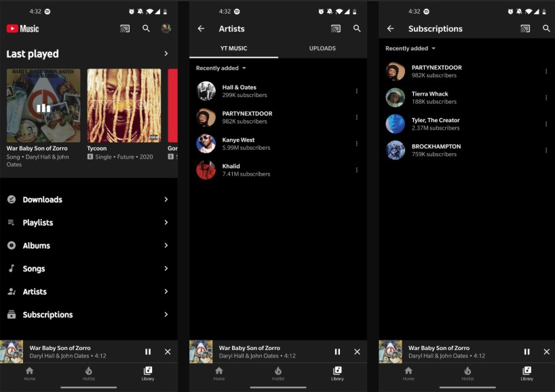This screenshot has width=555, height=392.
Task: Open more options for PARTYNEXTDOOR in Subscriptions
Action: pyautogui.click(x=546, y=71)
